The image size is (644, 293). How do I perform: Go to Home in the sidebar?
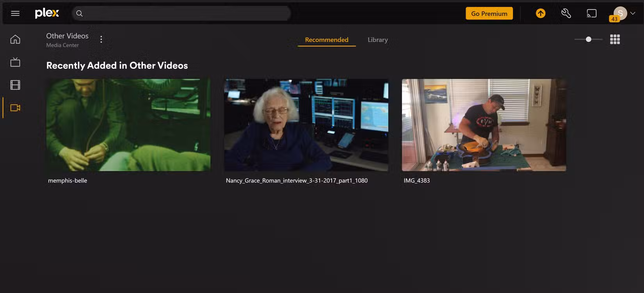[15, 39]
